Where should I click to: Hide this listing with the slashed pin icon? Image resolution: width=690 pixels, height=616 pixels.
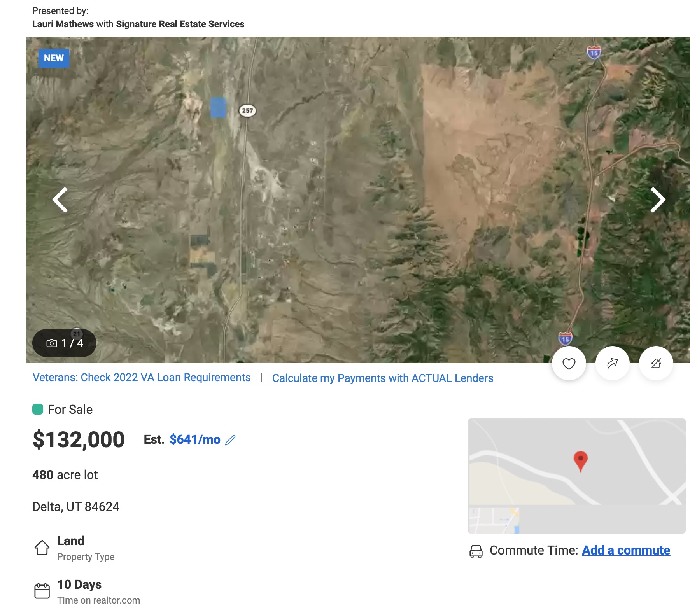(656, 364)
